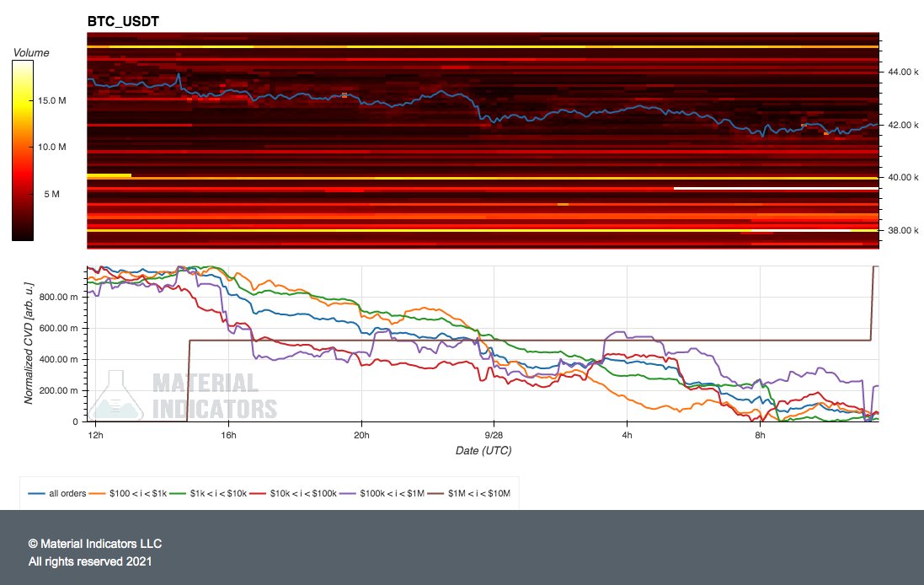The width and height of the screenshot is (924, 585).
Task: Click the 40.00 k price axis label
Action: (x=903, y=177)
